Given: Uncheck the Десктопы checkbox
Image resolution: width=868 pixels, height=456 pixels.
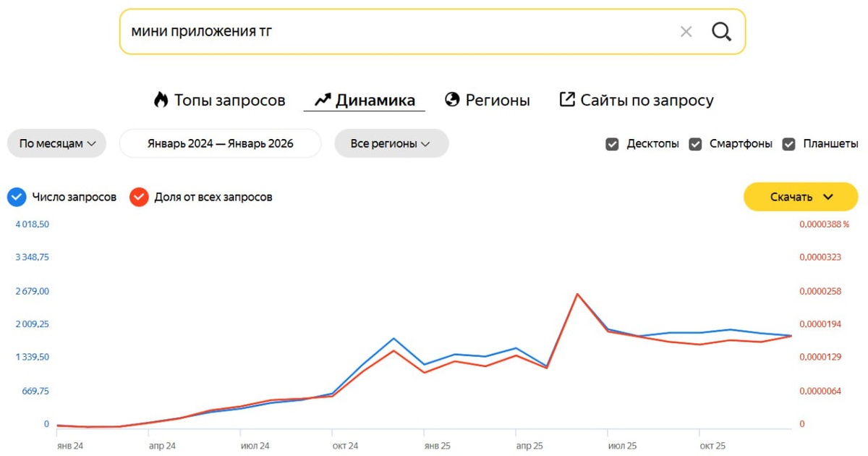Looking at the screenshot, I should (612, 144).
